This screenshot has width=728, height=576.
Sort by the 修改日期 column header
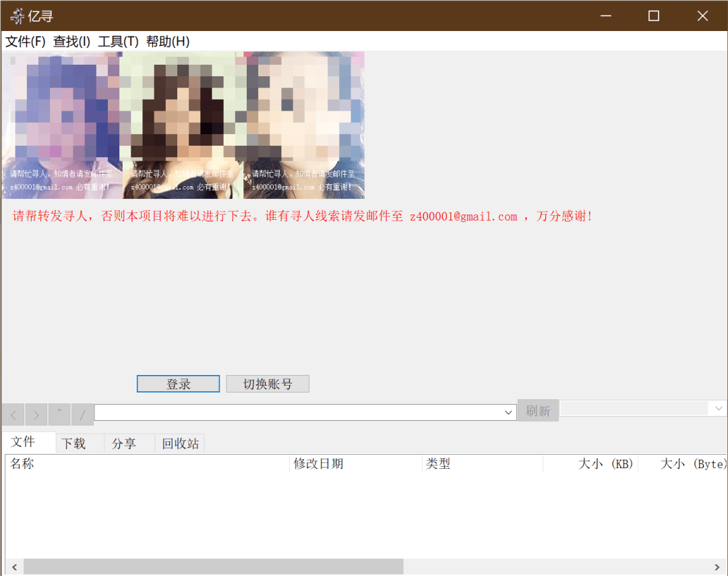(x=356, y=463)
